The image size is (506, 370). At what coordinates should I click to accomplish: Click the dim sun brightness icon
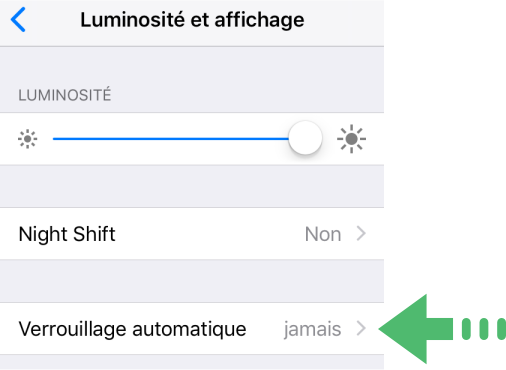pos(28,139)
